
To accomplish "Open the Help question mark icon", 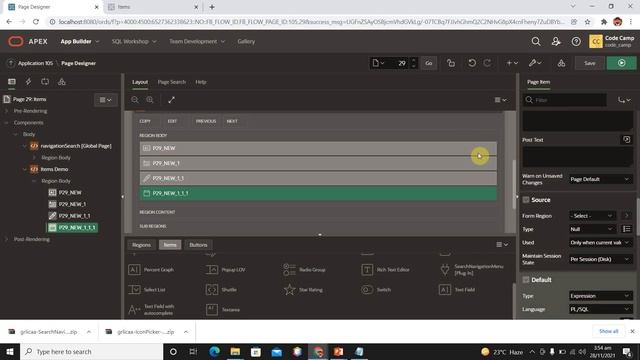I will (576, 41).
